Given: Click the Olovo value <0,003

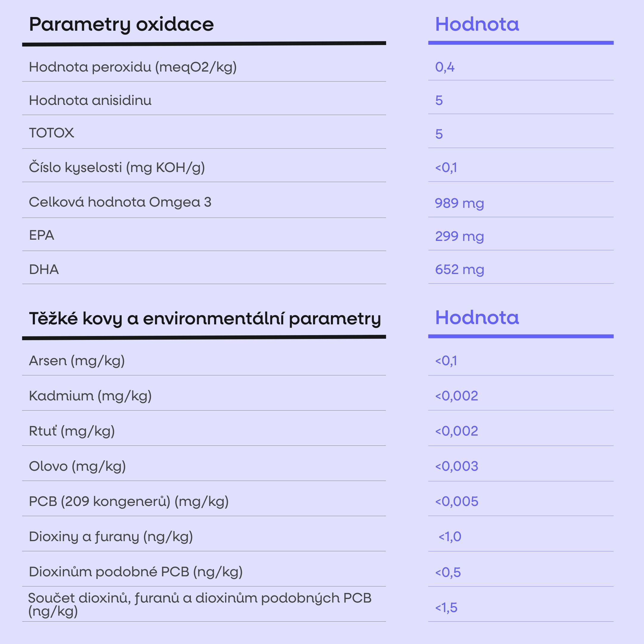Looking at the screenshot, I should (457, 466).
